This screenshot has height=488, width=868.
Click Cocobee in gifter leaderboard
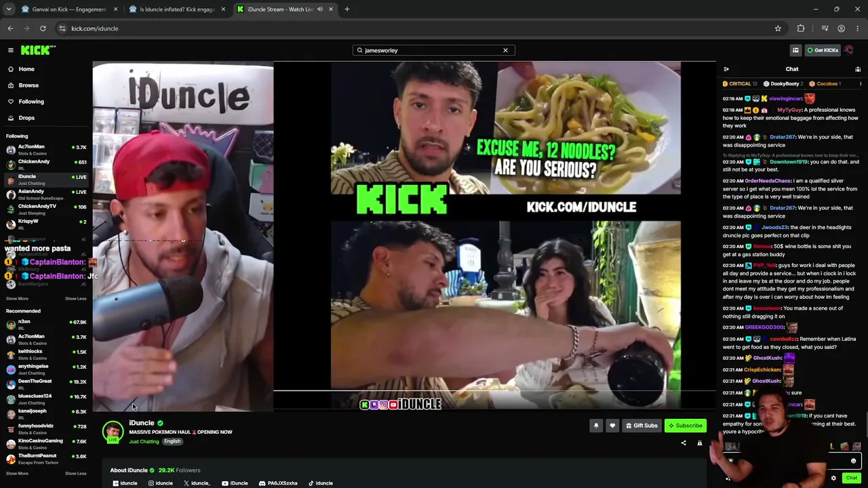point(825,84)
